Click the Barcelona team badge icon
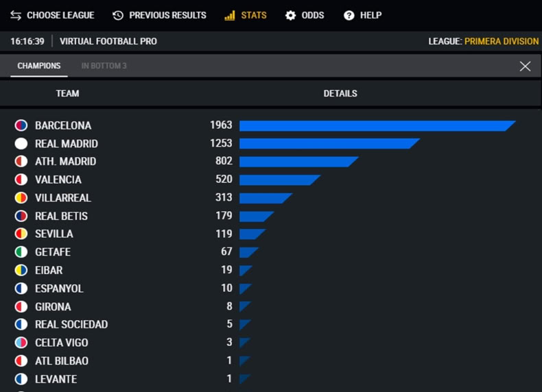Image resolution: width=542 pixels, height=392 pixels. point(21,125)
